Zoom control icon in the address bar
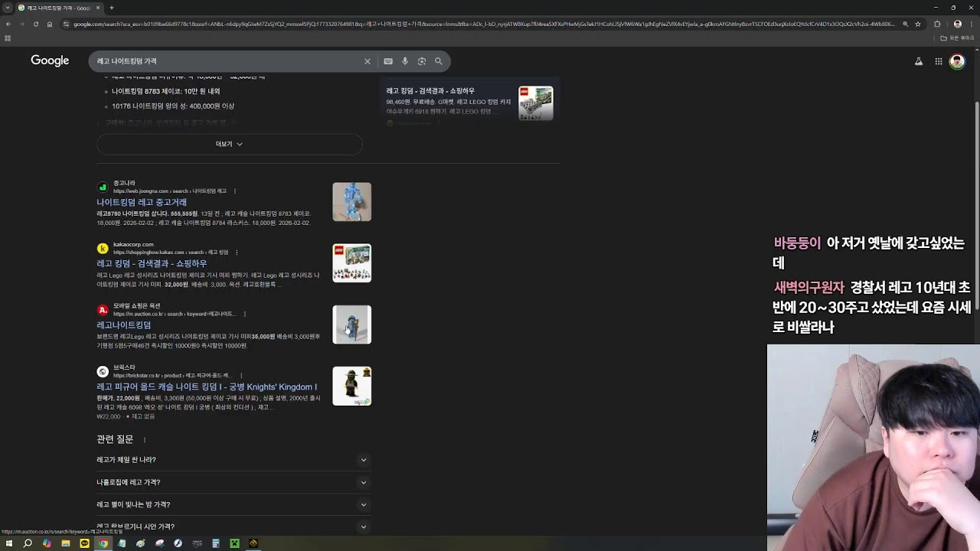The image size is (980, 551). pyautogui.click(x=906, y=24)
